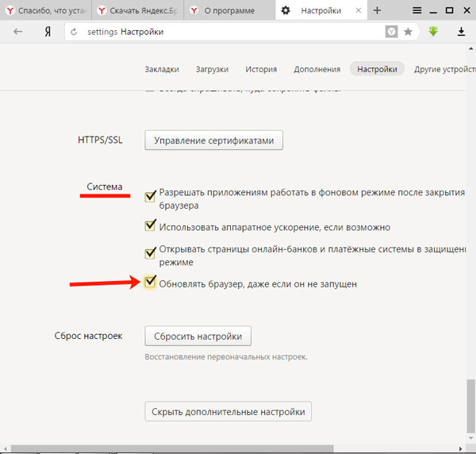Open the downloads panel arrow icon
476x454 pixels.
461,32
